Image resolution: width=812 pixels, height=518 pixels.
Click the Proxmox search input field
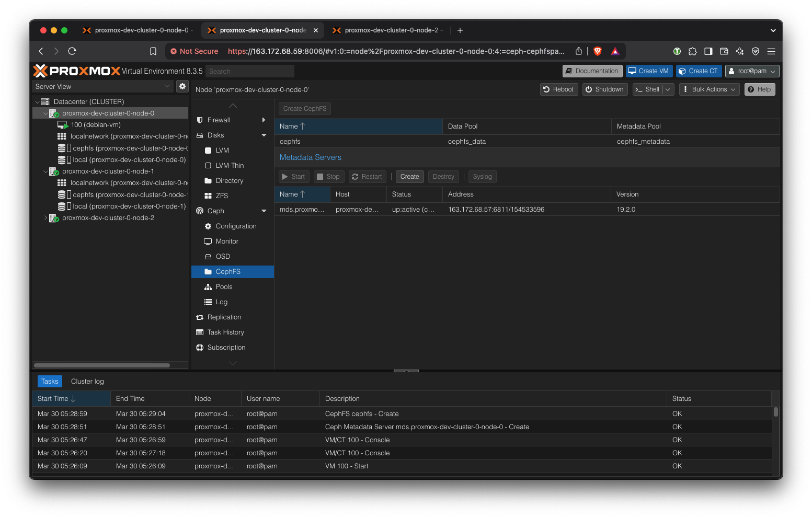coord(250,71)
